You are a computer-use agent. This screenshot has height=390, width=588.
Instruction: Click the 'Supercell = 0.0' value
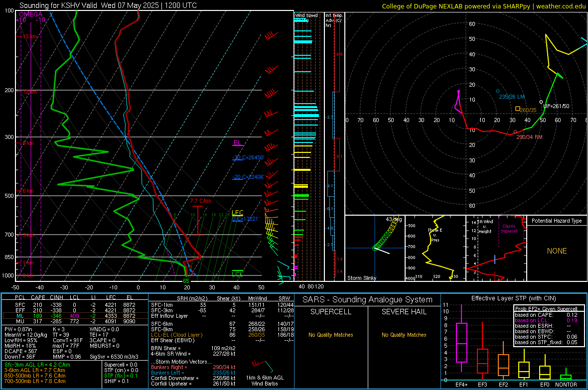click(121, 365)
